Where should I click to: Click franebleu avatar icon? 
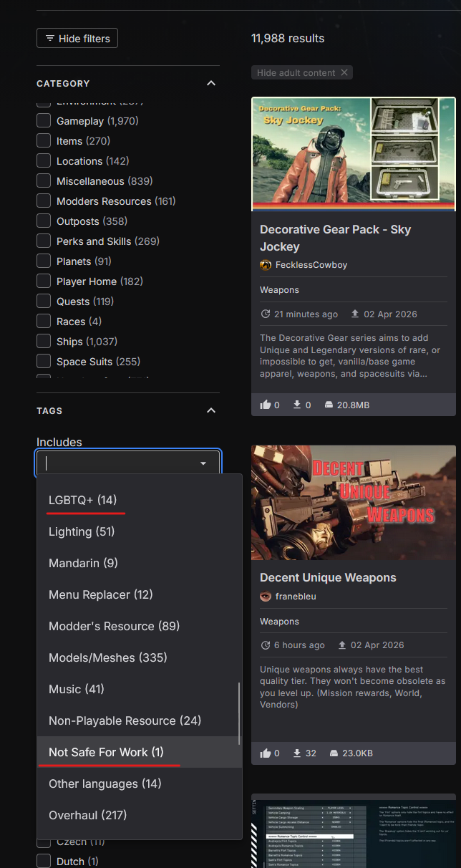pos(266,597)
